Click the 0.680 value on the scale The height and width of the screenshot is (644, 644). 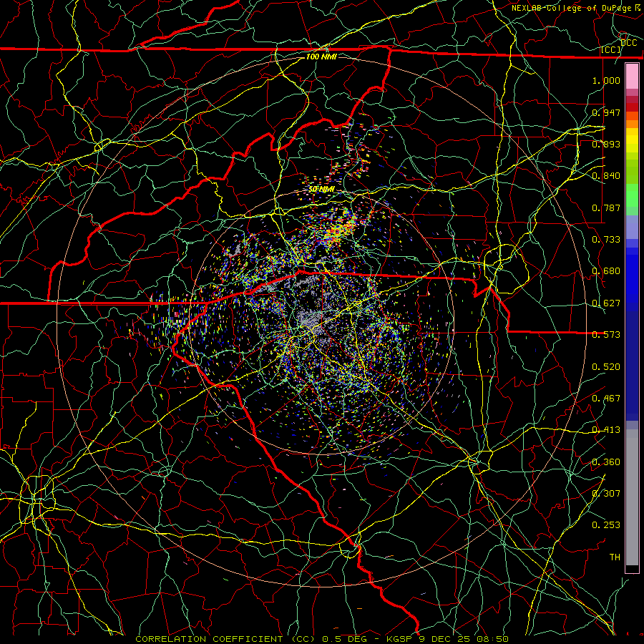point(606,271)
